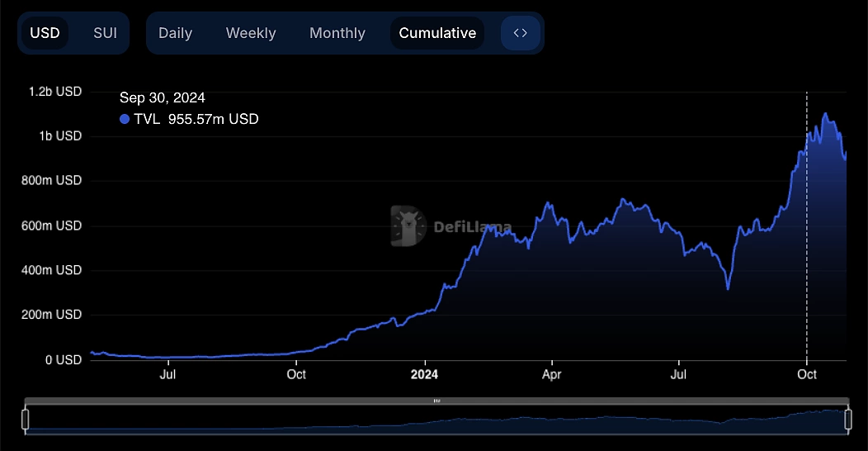Click left handle of time range slider

click(x=25, y=420)
